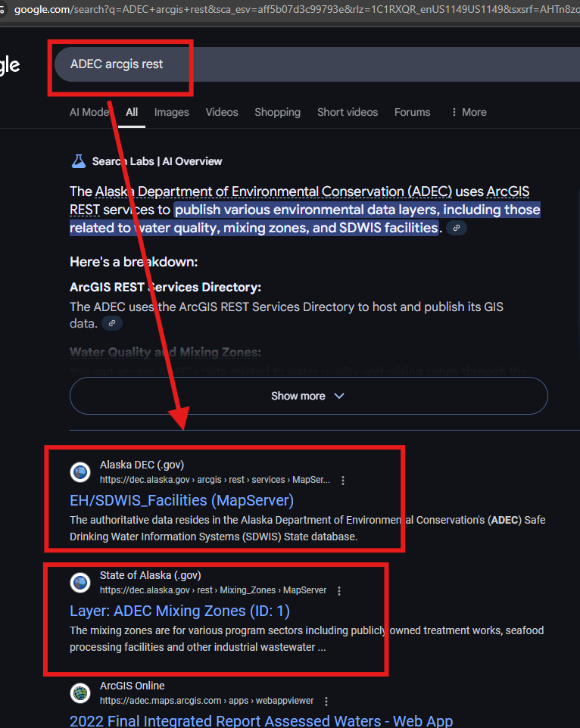Screen dimensions: 580x728
Task: Click the State of Alaska result favicon
Action: [80, 582]
